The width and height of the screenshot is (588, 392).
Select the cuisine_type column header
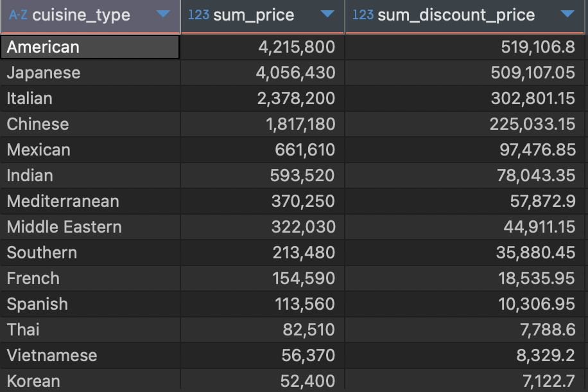click(x=91, y=16)
